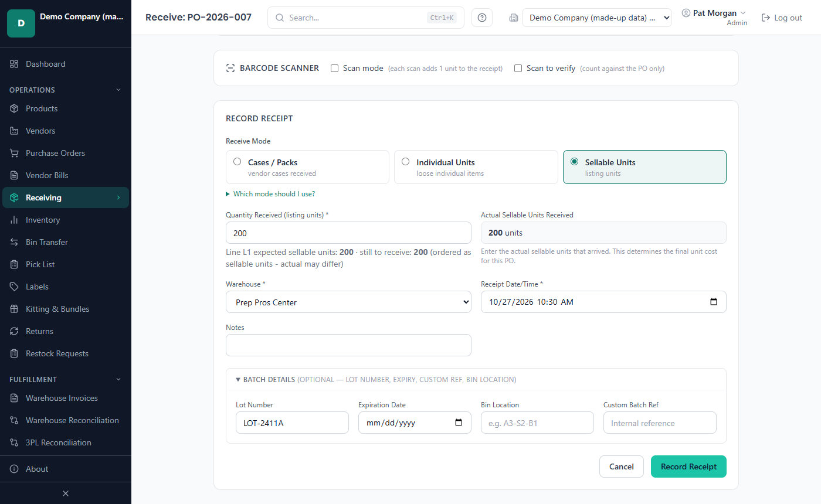Click the Restock Requests clipboard icon
The height and width of the screenshot is (504, 821).
click(x=14, y=353)
